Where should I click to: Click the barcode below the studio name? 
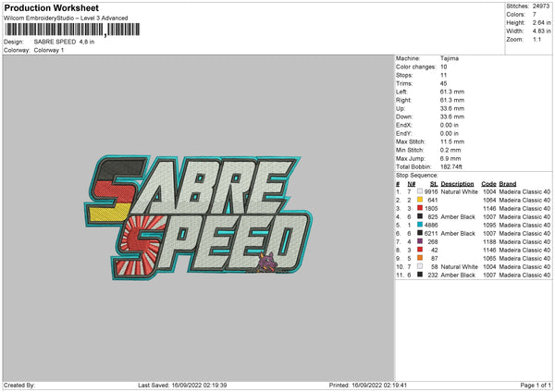click(55, 31)
